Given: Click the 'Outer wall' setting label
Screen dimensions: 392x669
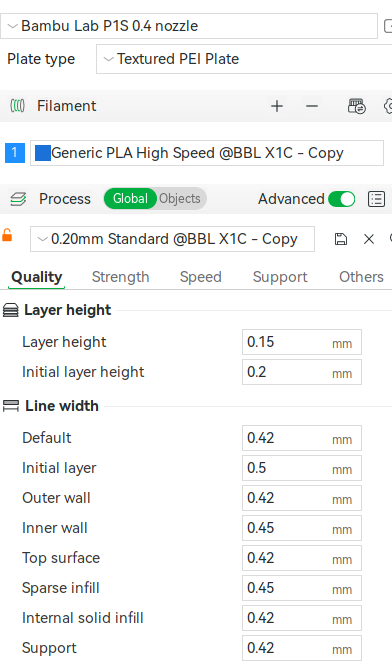Looking at the screenshot, I should pos(56,498).
